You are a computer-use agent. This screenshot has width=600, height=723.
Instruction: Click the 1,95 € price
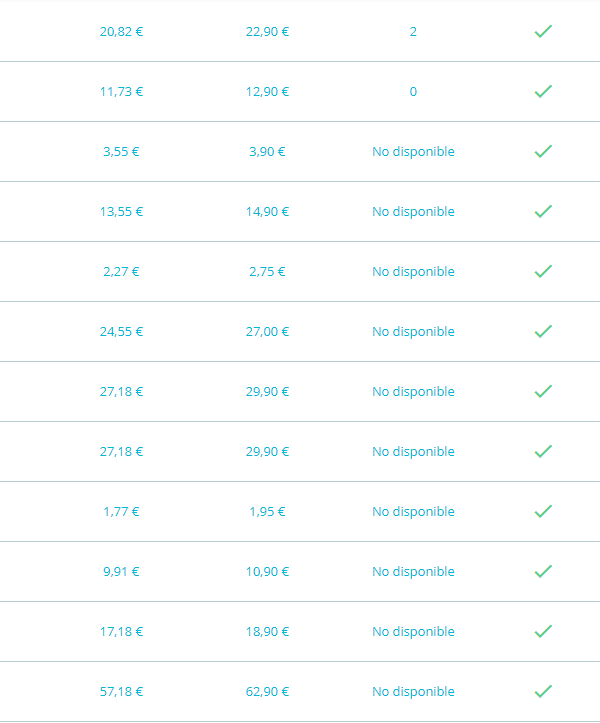267,511
